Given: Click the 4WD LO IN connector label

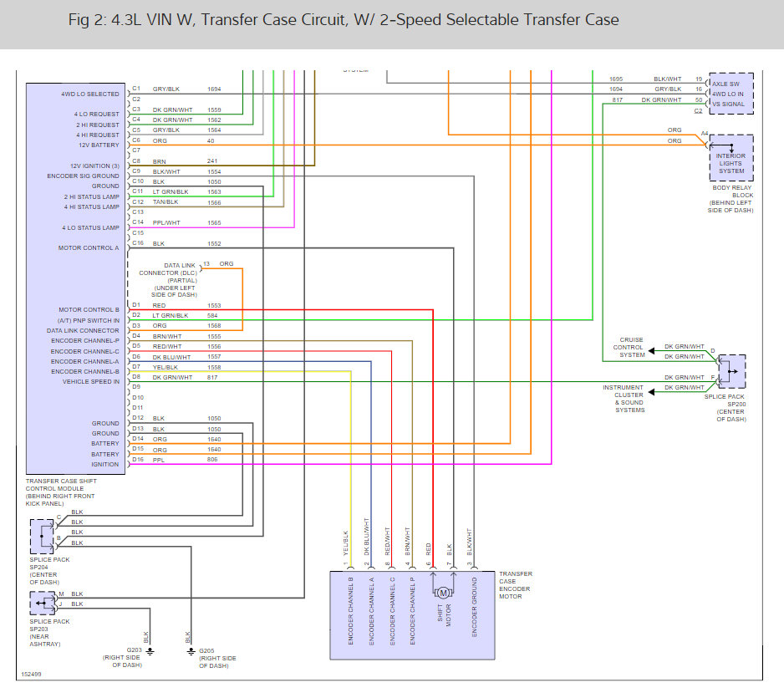Looking at the screenshot, I should click(x=728, y=94).
